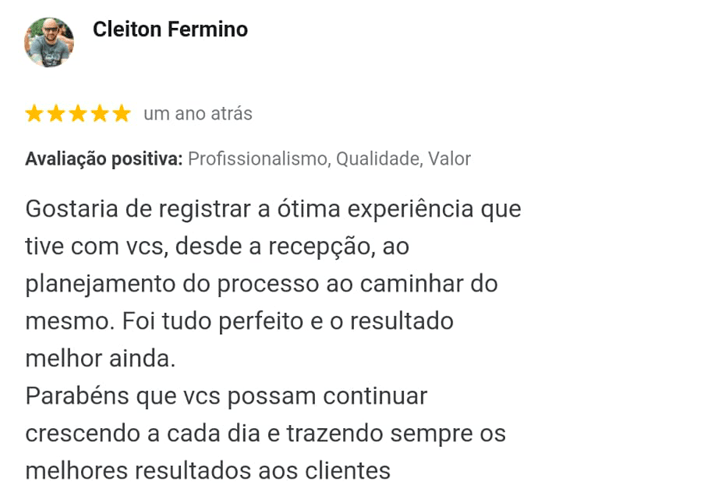Click the first yellow rating star
The width and height of the screenshot is (720, 500).
pyautogui.click(x=34, y=114)
